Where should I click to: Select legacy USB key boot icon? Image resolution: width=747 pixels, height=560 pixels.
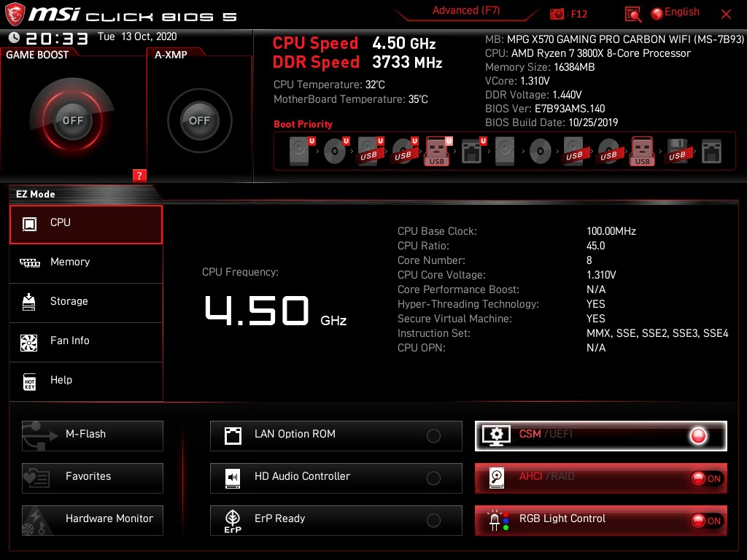pos(642,151)
